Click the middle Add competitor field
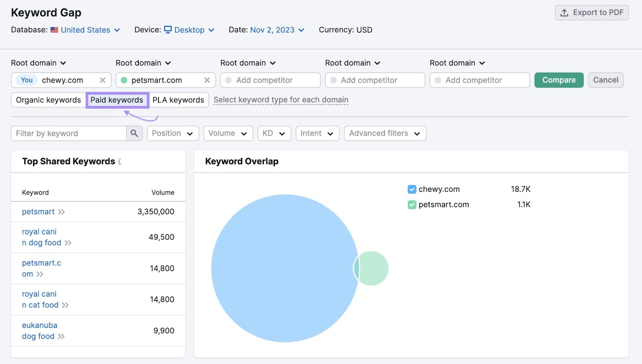The height and width of the screenshot is (364, 642). coord(375,80)
